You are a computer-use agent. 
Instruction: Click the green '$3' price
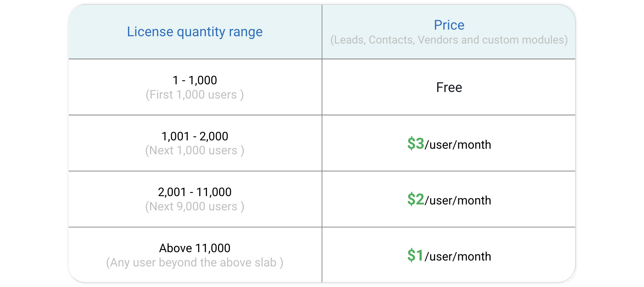[416, 144]
